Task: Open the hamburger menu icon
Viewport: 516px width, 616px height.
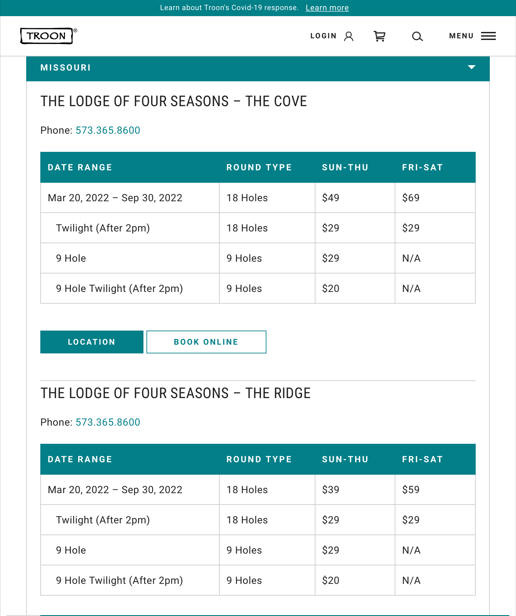Action: 488,36
